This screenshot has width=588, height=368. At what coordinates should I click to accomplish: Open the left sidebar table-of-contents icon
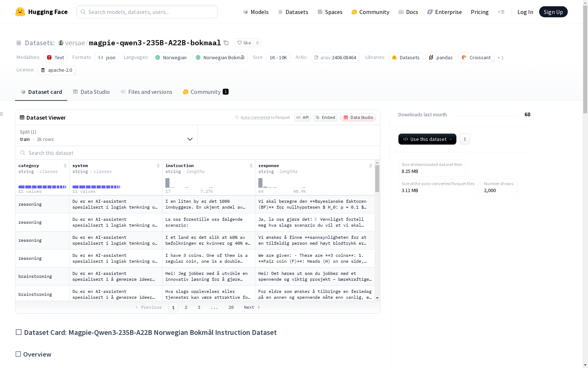point(2,114)
